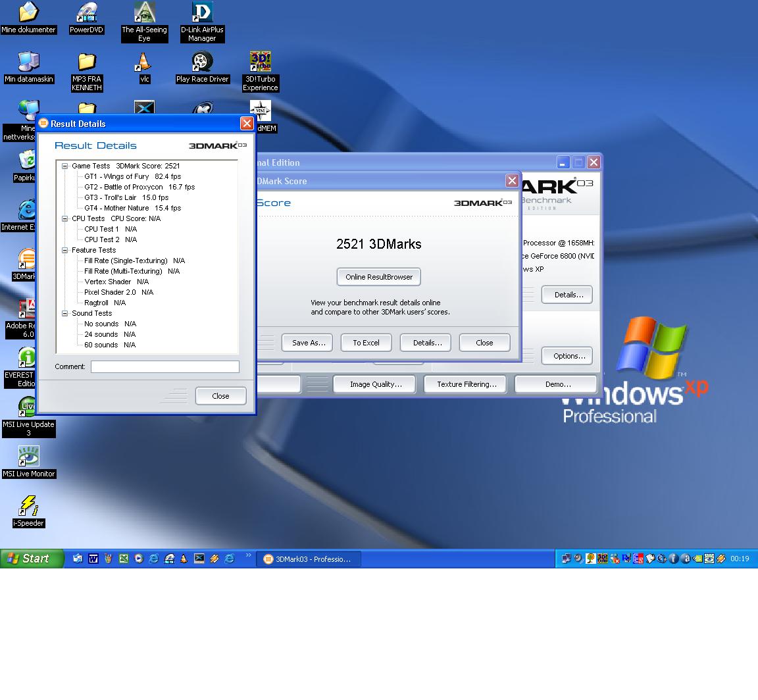Select the CPU Test 1 row
The image size is (758, 700).
(x=111, y=229)
